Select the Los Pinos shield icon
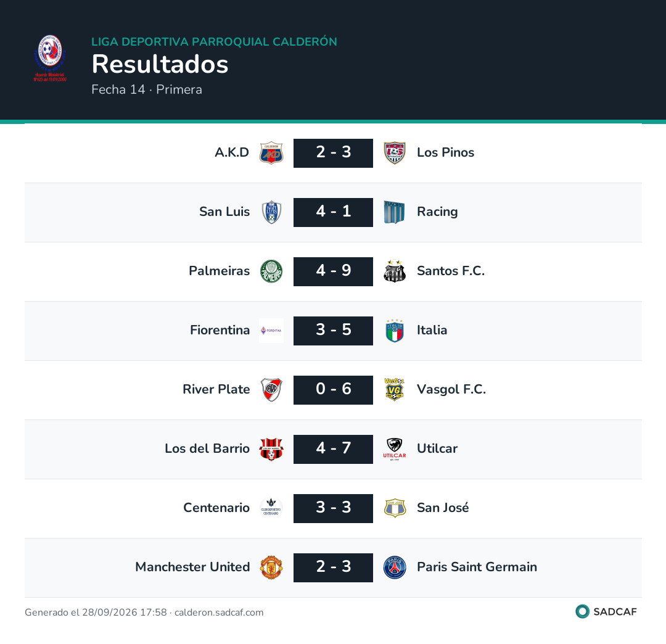The image size is (666, 644). (x=395, y=153)
